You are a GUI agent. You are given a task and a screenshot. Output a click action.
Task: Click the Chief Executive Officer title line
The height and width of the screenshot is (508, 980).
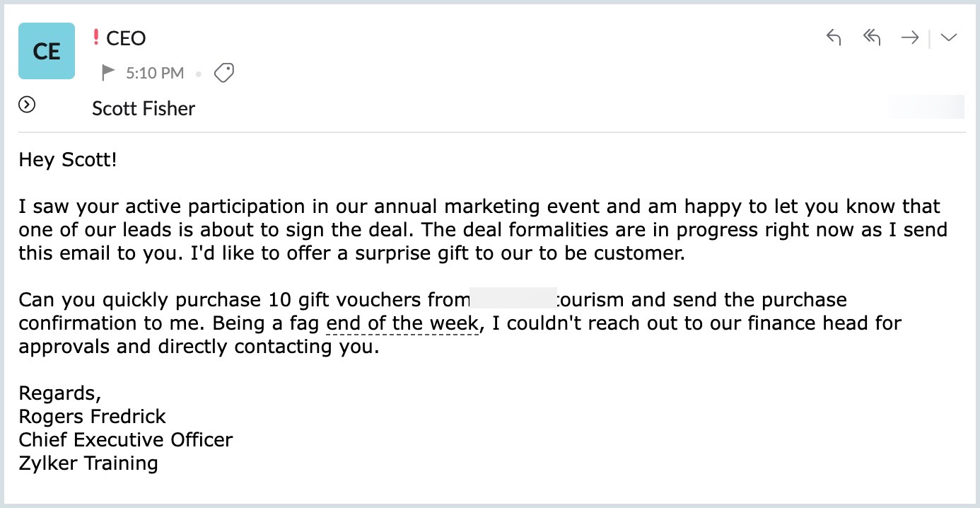click(x=125, y=439)
